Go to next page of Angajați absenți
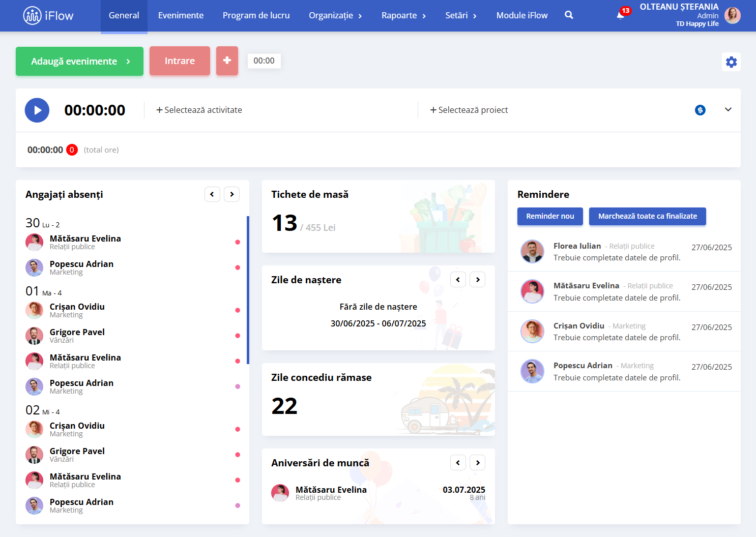 231,194
